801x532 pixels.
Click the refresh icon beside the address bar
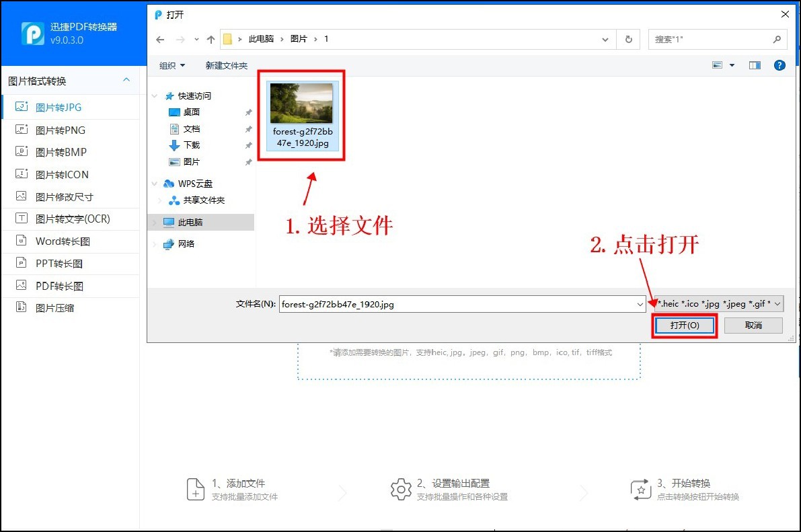tap(628, 39)
